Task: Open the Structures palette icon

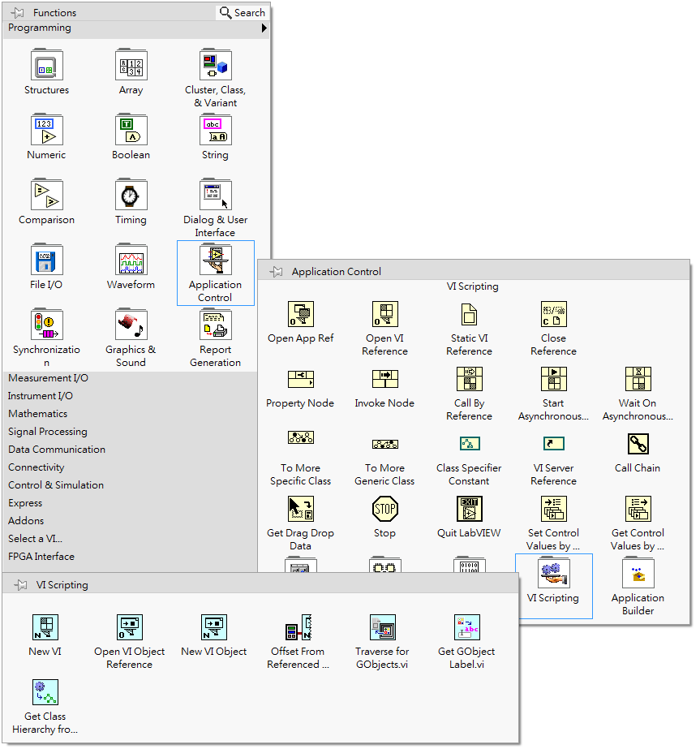Action: (x=46, y=66)
